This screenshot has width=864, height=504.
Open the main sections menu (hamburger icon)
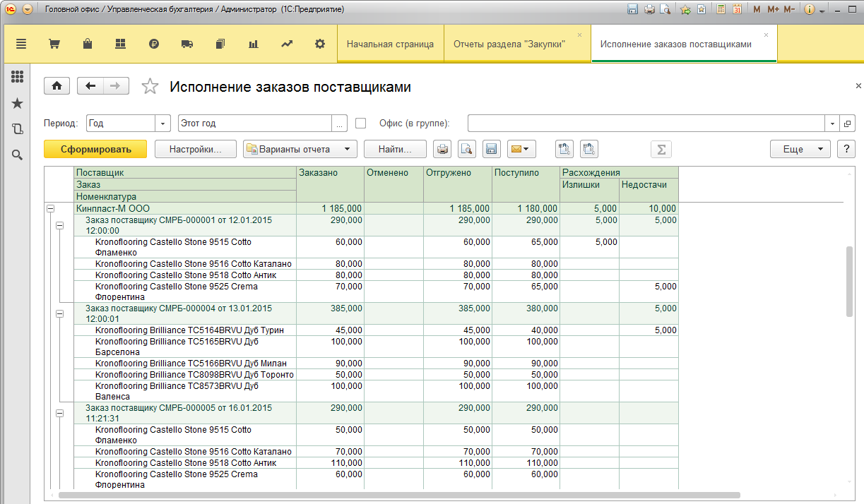pos(20,44)
